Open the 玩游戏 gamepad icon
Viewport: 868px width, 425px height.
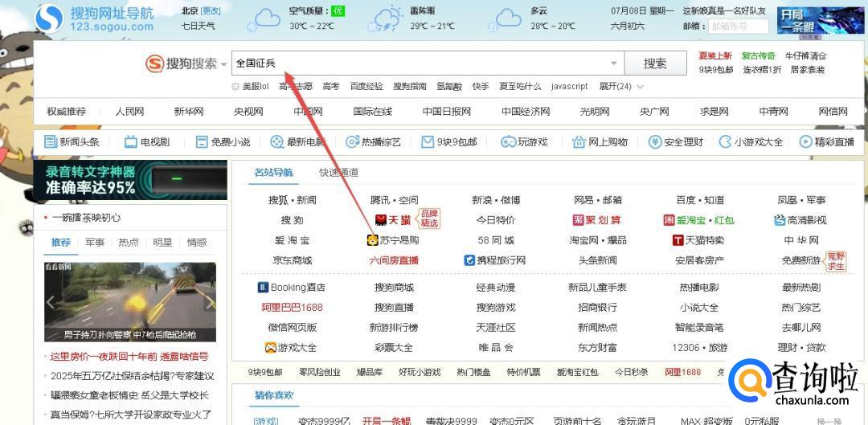point(508,141)
